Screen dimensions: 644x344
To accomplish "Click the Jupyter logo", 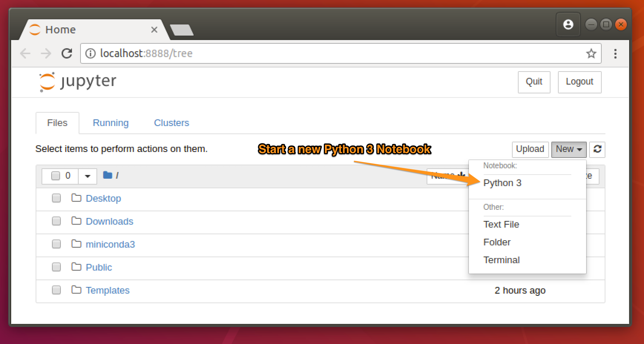I will [x=78, y=82].
